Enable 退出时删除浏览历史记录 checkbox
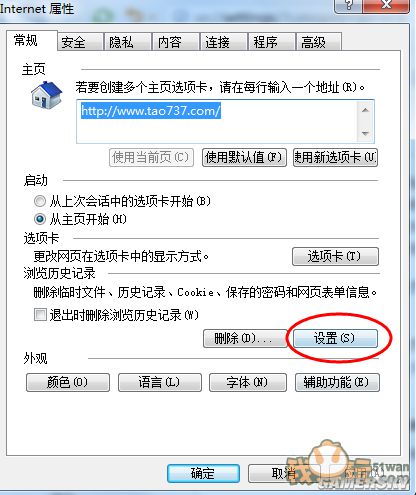Viewport: 416px width, 495px height. point(40,315)
